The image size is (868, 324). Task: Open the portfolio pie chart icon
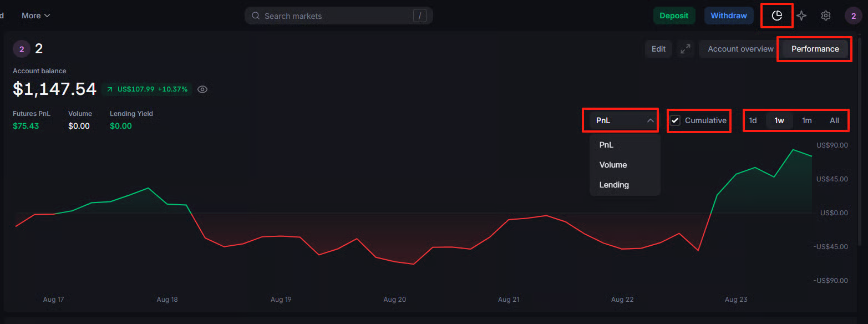(777, 16)
